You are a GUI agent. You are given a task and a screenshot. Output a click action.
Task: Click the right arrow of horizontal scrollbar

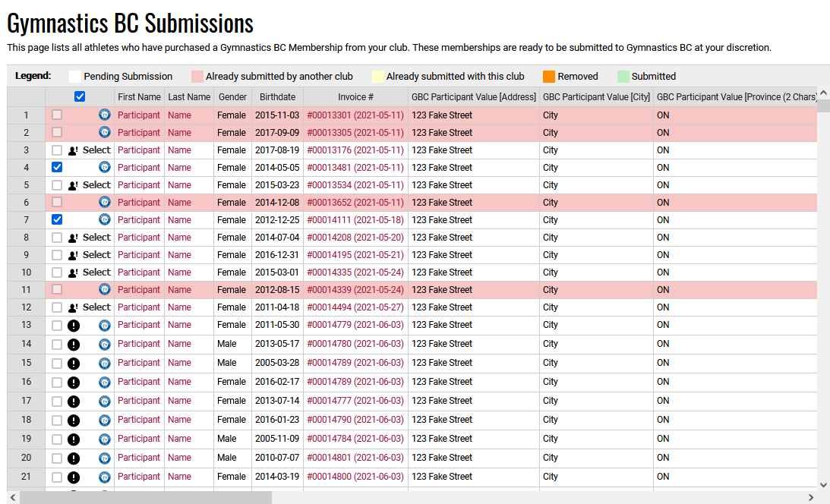pos(811,498)
